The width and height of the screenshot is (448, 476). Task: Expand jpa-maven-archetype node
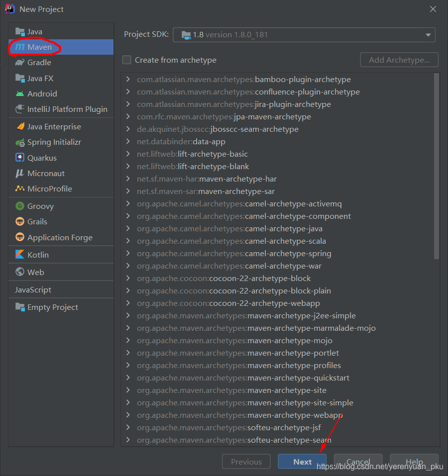point(128,116)
